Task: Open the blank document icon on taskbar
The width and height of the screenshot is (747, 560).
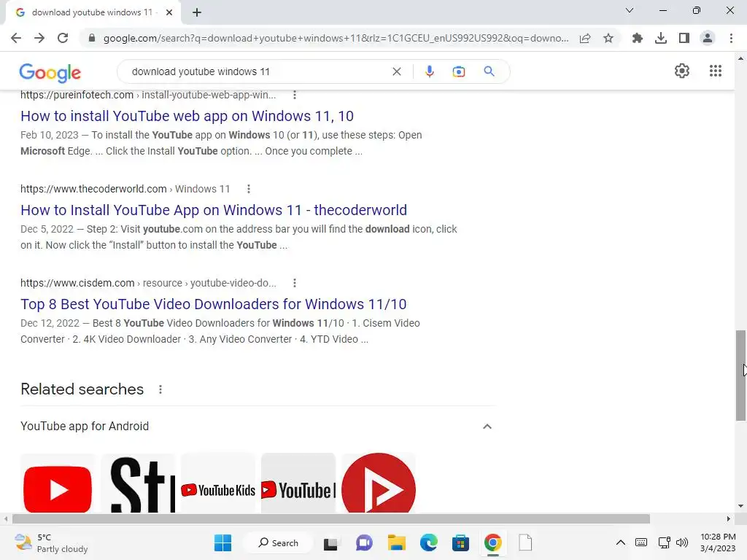Action: [x=525, y=542]
